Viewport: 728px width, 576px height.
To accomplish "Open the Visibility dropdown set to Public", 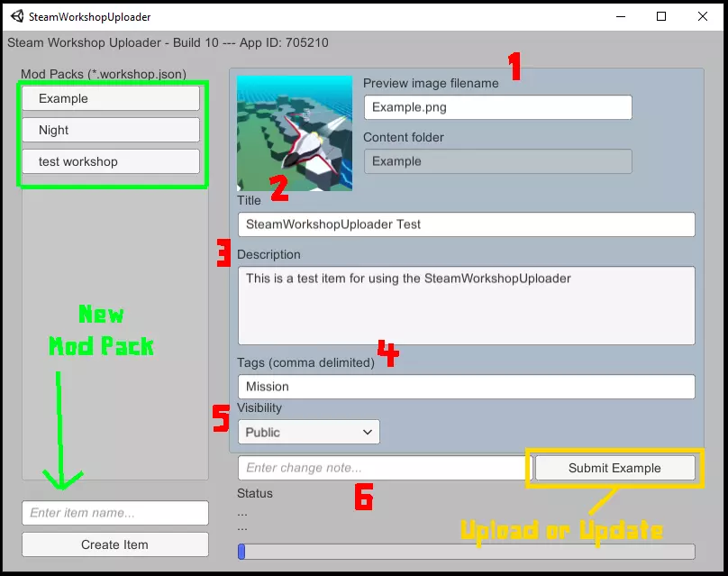I will click(x=309, y=432).
